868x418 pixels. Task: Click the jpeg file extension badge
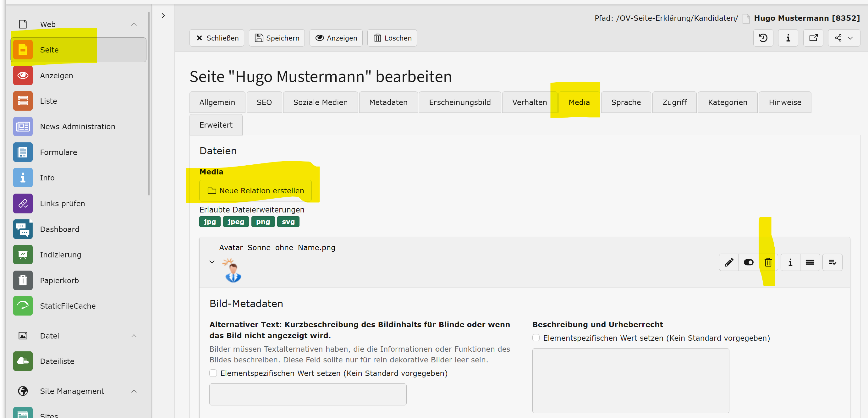(x=236, y=222)
